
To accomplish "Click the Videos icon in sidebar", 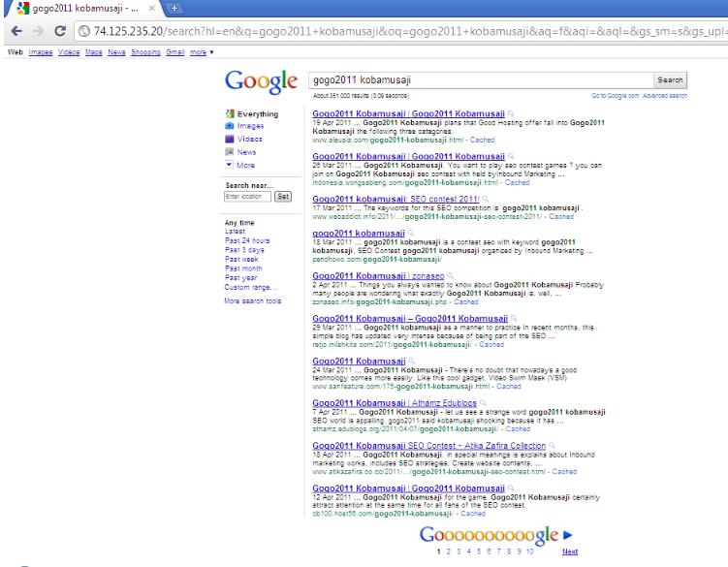I will tap(230, 139).
